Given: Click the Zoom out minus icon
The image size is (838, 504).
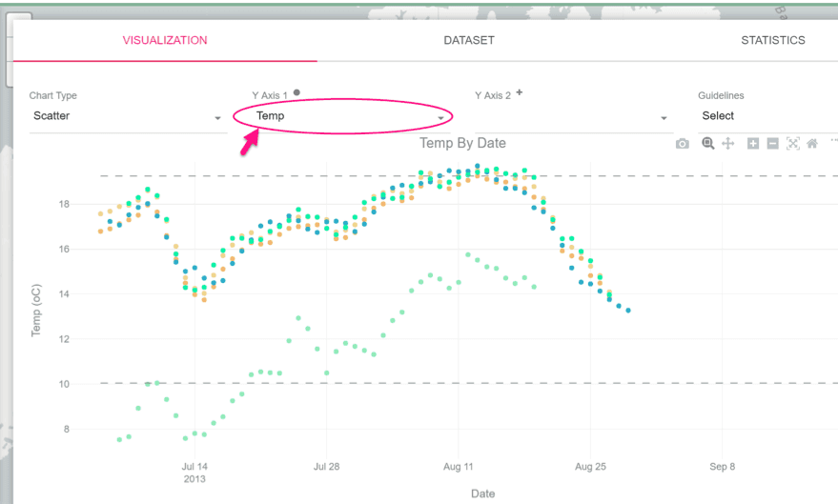Looking at the screenshot, I should pyautogui.click(x=773, y=143).
